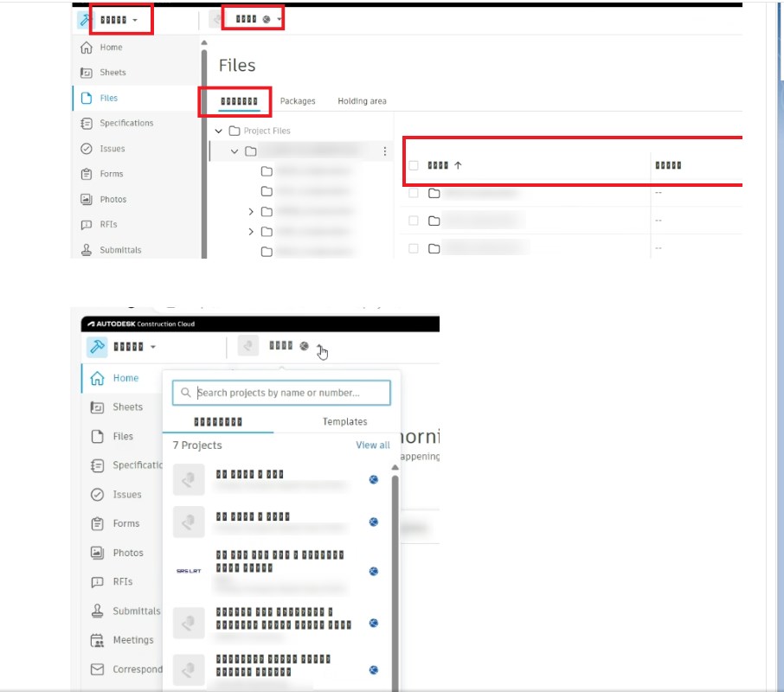
Task: Click the View all projects link
Action: pyautogui.click(x=372, y=445)
